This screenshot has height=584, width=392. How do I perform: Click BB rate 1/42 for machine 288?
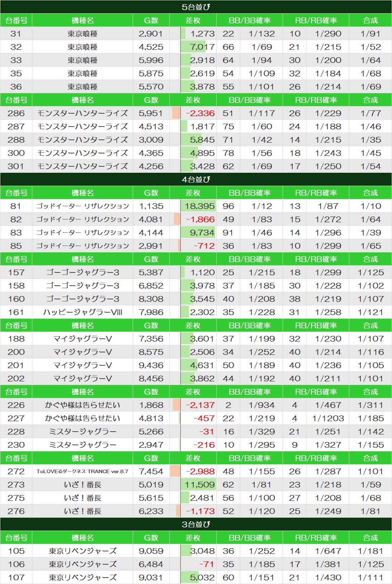click(x=262, y=140)
